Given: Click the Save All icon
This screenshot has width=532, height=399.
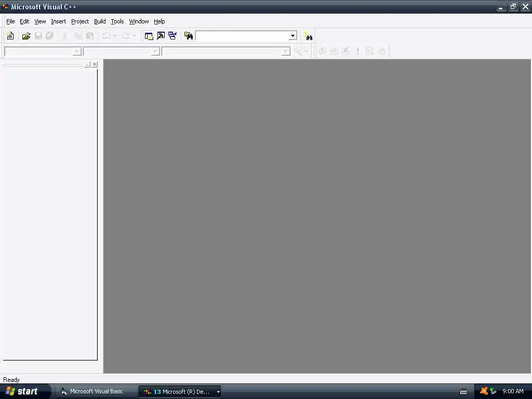Looking at the screenshot, I should pos(50,36).
